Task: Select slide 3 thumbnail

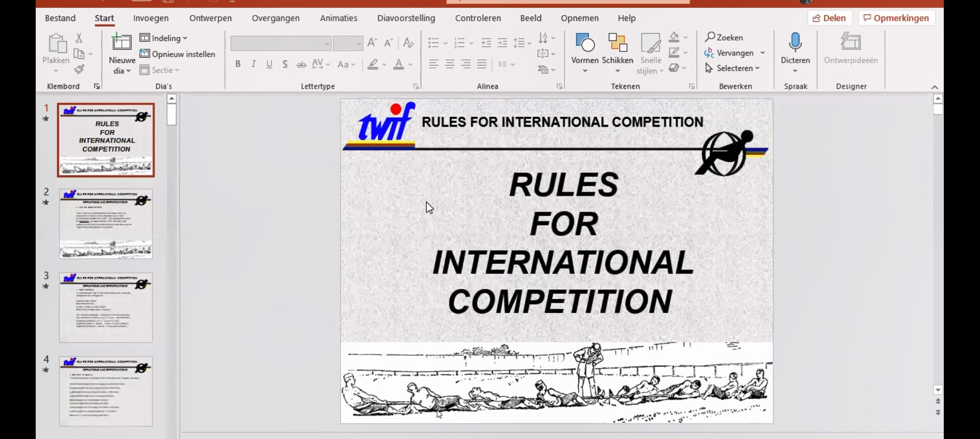Action: [x=106, y=307]
